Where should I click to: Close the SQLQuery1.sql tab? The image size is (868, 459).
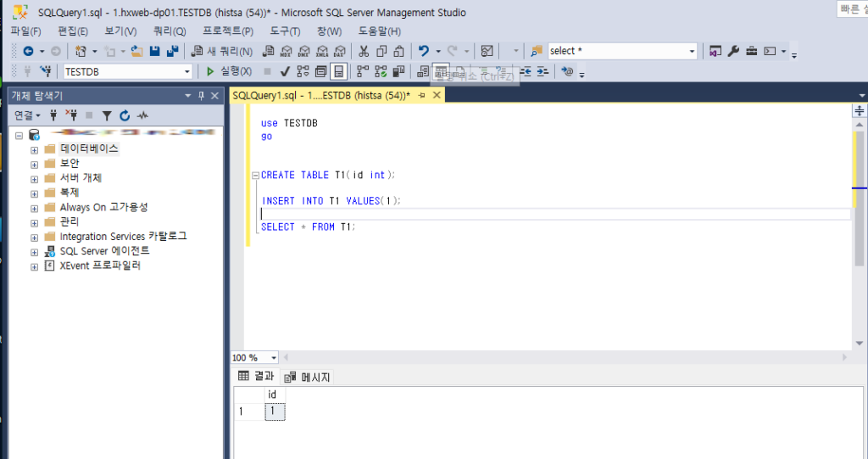point(437,95)
